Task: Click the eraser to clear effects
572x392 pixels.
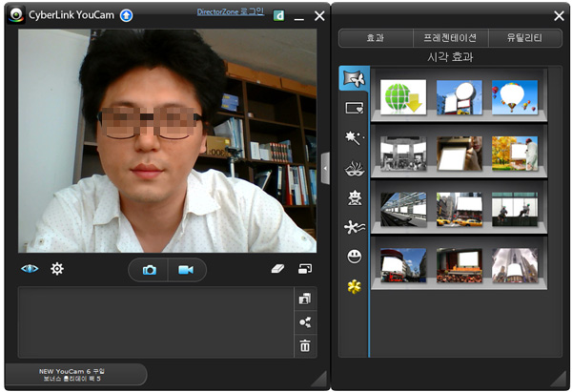Action: pos(277,269)
